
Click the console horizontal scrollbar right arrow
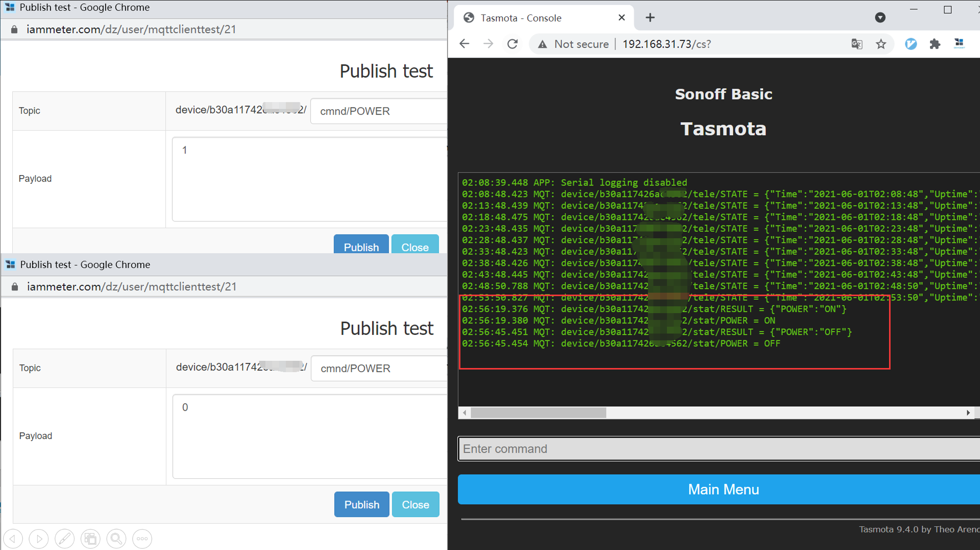tap(968, 412)
